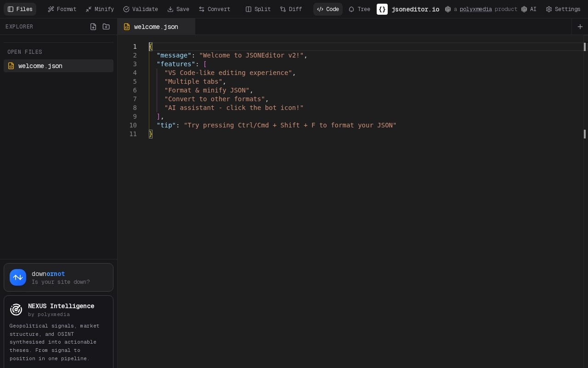Open Settings
This screenshot has width=588, height=368.
(563, 9)
